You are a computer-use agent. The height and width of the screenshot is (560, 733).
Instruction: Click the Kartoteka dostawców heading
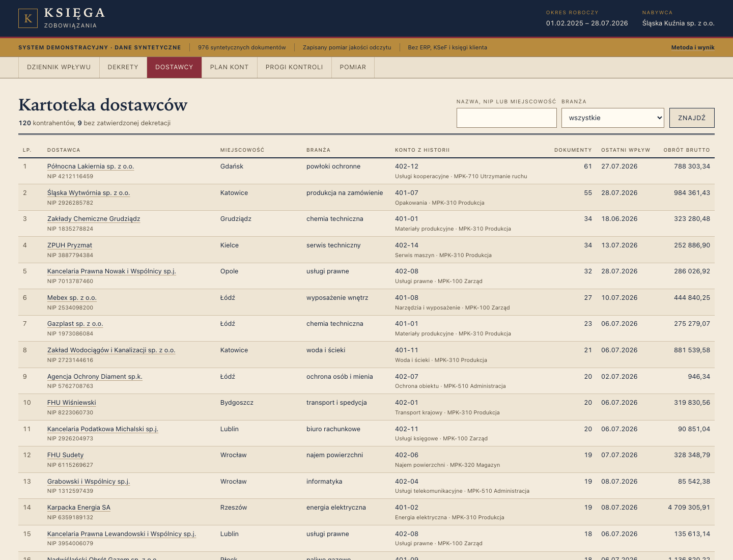coord(103,105)
